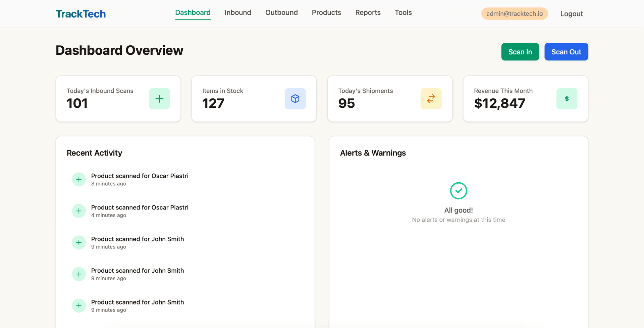Image resolution: width=644 pixels, height=328 pixels.
Task: Click the transfer arrows icon on Today's Shipments card
Action: coord(431,98)
